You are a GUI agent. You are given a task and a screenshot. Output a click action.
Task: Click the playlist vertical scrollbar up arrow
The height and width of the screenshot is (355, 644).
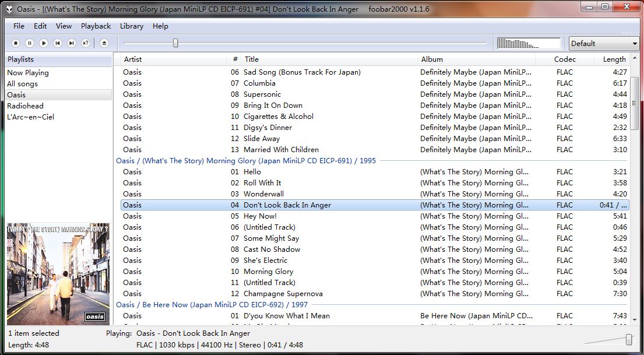pyautogui.click(x=635, y=58)
